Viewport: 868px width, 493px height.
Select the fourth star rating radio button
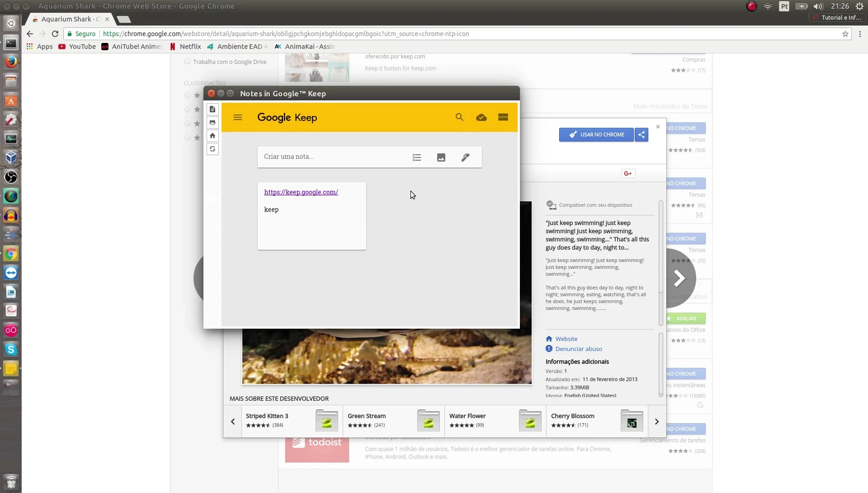187,137
